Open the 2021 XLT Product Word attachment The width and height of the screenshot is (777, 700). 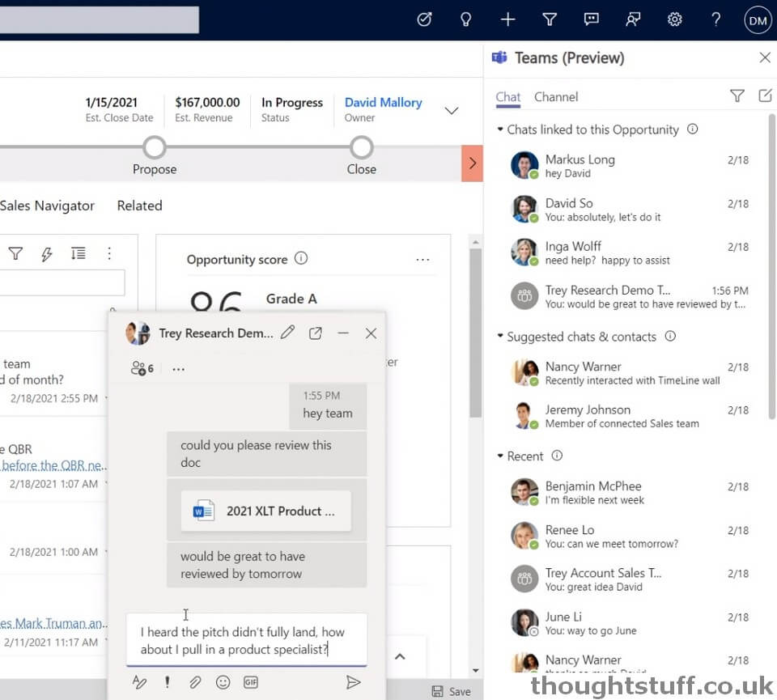click(x=265, y=511)
